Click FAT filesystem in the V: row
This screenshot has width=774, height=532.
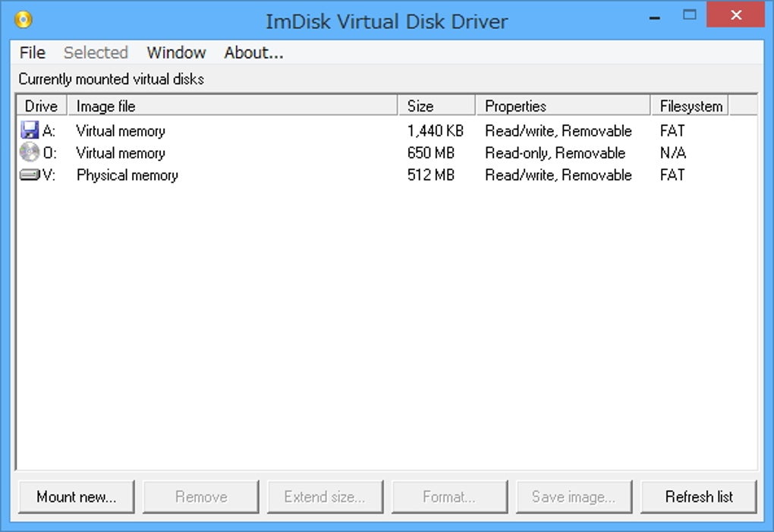tap(672, 175)
